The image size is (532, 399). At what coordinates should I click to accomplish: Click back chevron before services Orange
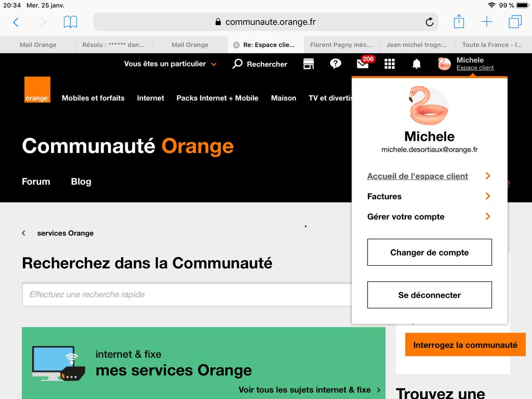[x=23, y=233]
